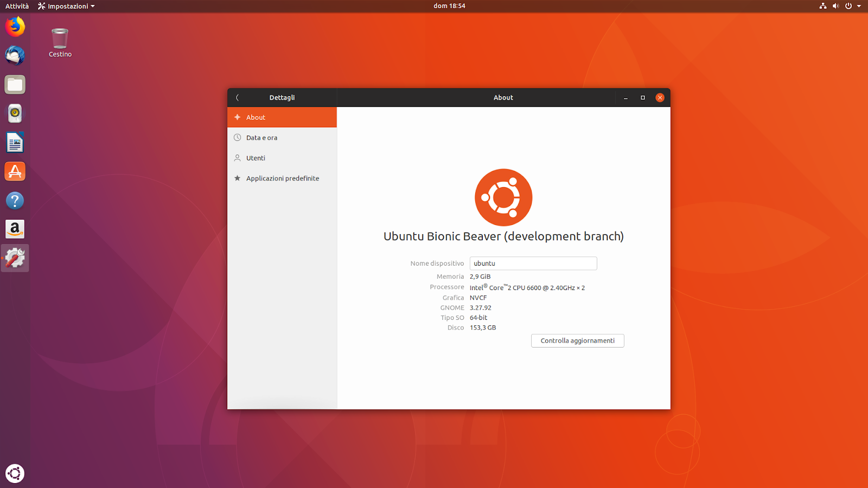Click the volume icon in top bar
This screenshot has width=868, height=488.
[x=835, y=6]
